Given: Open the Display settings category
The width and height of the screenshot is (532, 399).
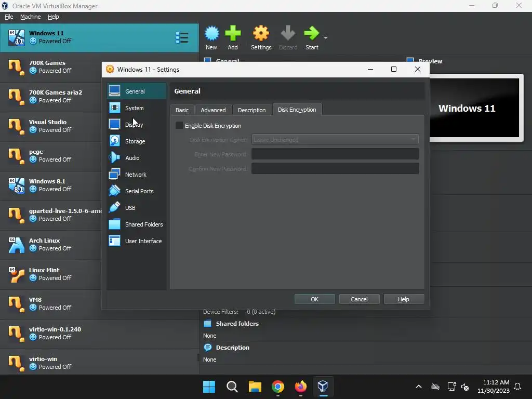Looking at the screenshot, I should [137, 125].
